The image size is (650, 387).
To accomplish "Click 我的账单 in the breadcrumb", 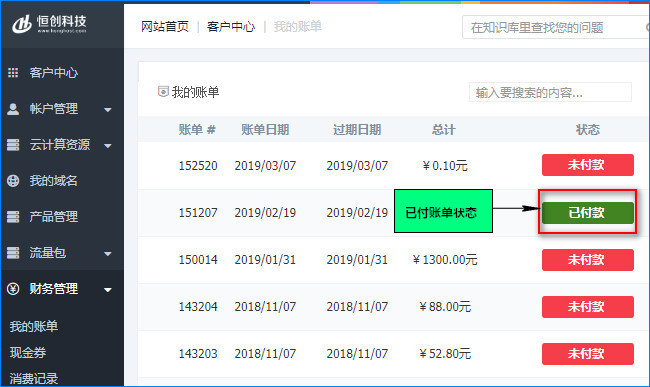I will coord(297,27).
